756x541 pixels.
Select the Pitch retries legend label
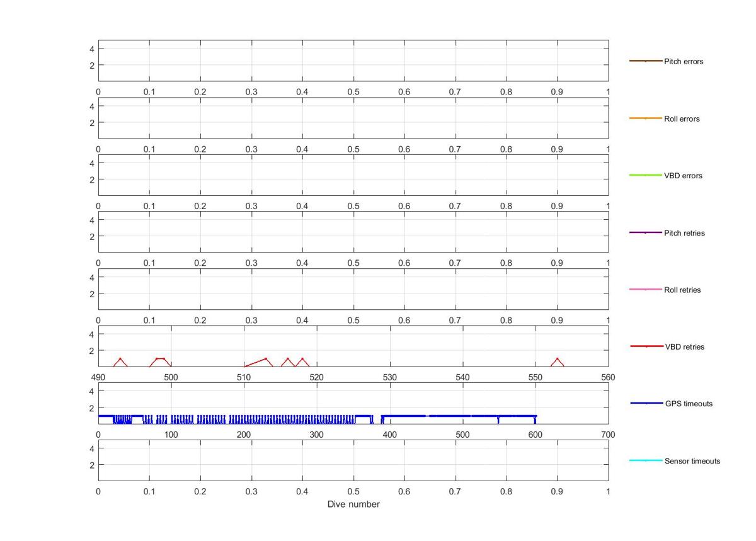[x=684, y=233]
